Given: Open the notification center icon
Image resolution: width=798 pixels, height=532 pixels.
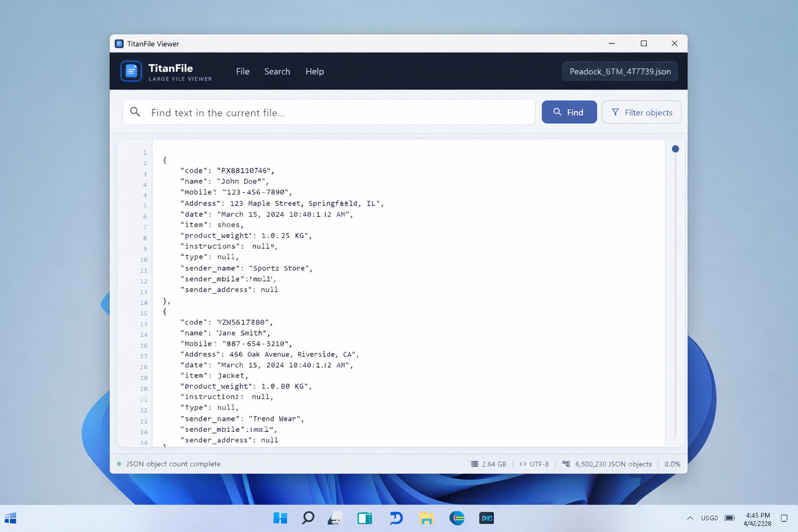Looking at the screenshot, I should coord(784,518).
